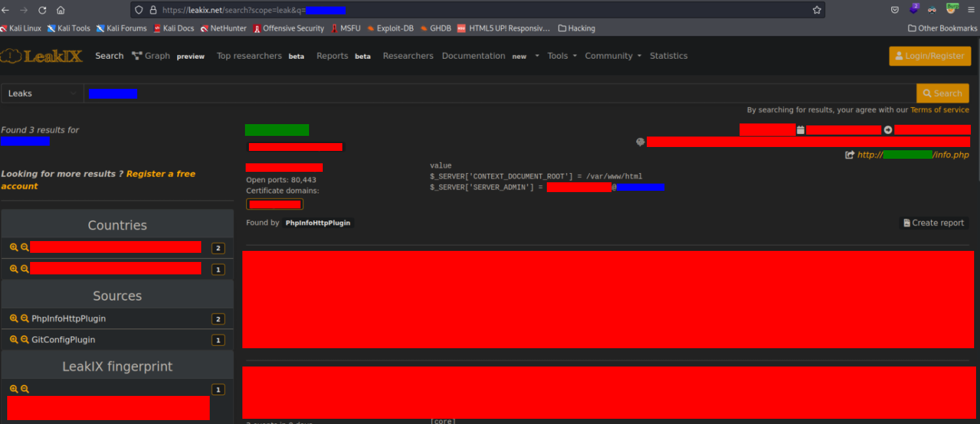980x424 pixels.
Task: Open the Offensive Security bookmark
Action: (289, 28)
